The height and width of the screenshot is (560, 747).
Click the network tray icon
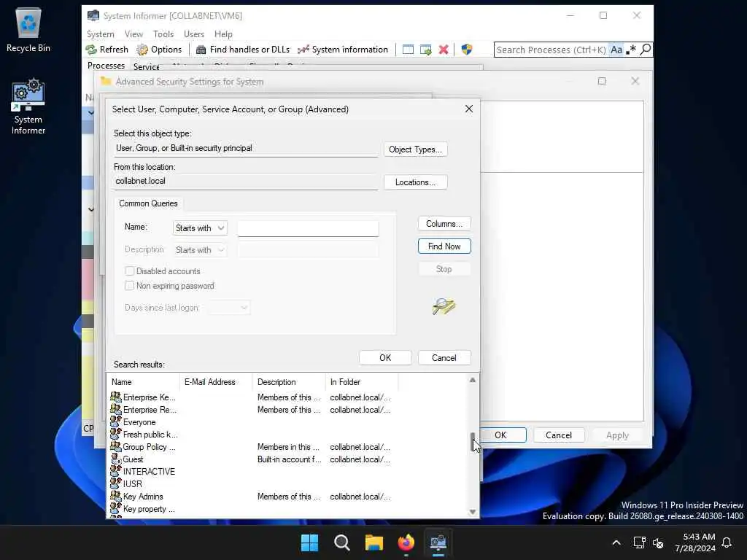point(639,542)
